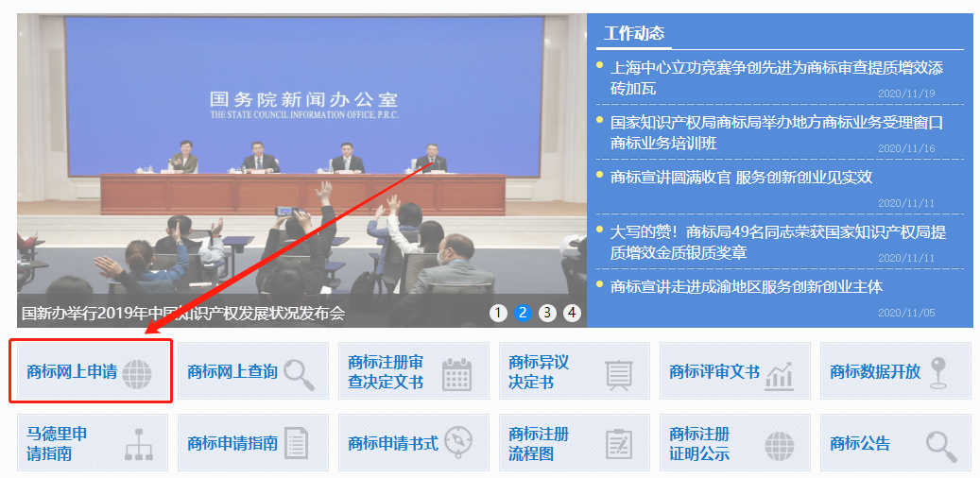This screenshot has width=980, height=478.
Task: Open the 商标注册证明公示 link
Action: (699, 444)
